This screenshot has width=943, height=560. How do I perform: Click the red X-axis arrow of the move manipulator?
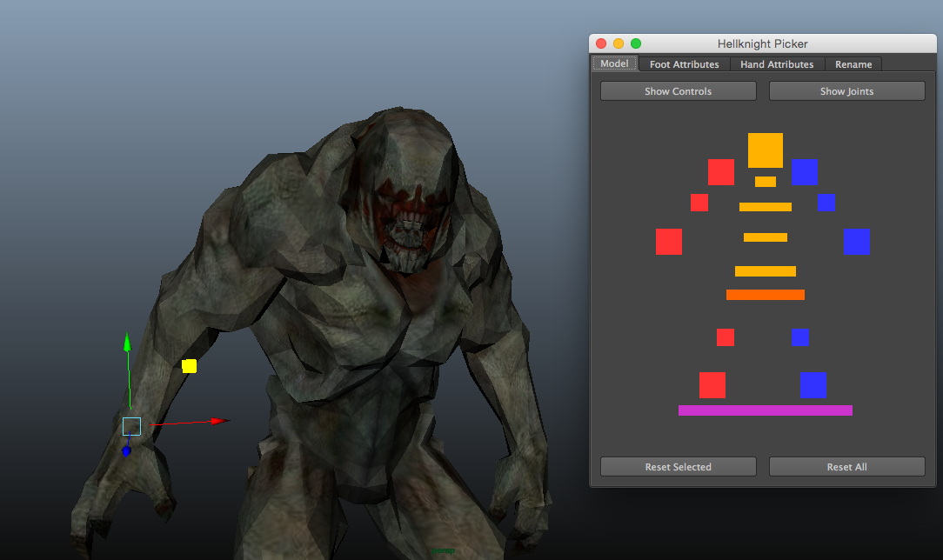(x=220, y=421)
